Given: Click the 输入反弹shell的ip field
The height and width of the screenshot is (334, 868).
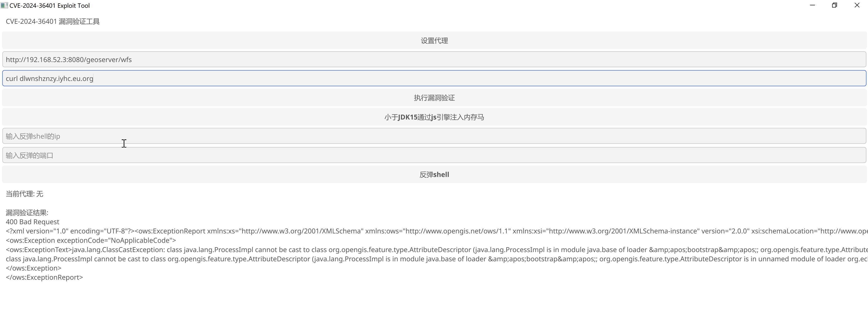Looking at the screenshot, I should point(434,136).
